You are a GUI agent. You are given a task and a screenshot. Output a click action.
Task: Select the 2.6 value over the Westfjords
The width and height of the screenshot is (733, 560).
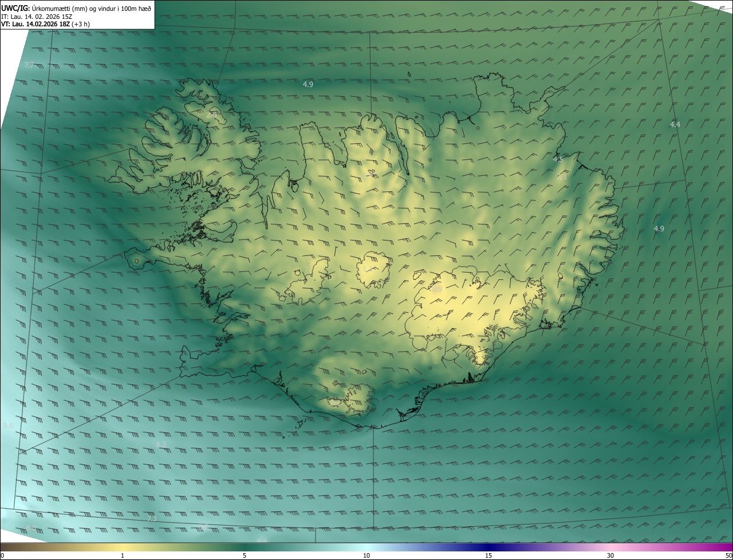[x=211, y=115]
